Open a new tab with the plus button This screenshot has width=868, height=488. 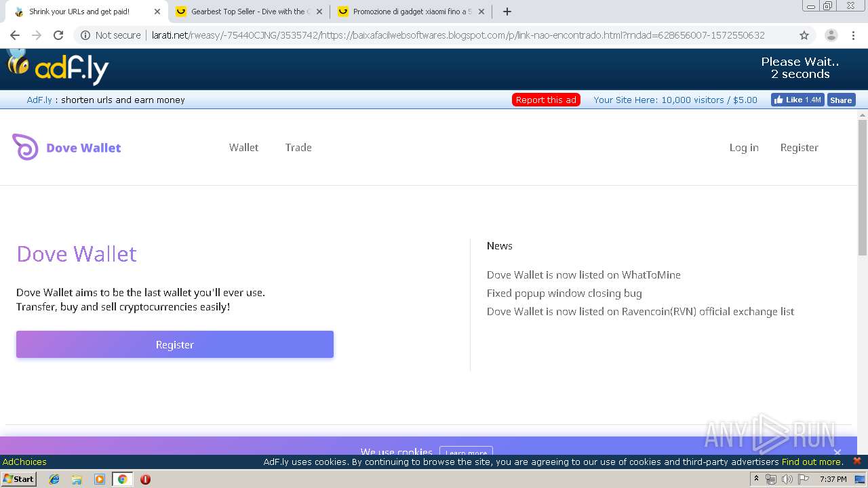click(x=507, y=12)
